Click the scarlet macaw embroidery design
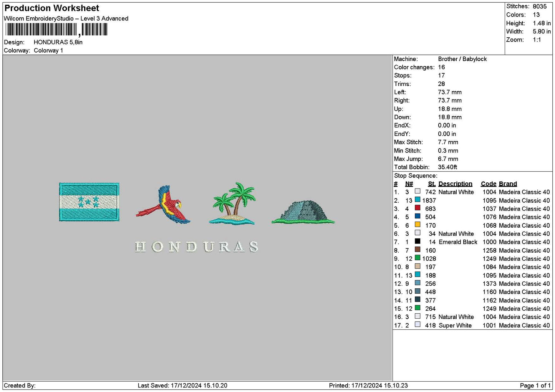 [x=163, y=205]
